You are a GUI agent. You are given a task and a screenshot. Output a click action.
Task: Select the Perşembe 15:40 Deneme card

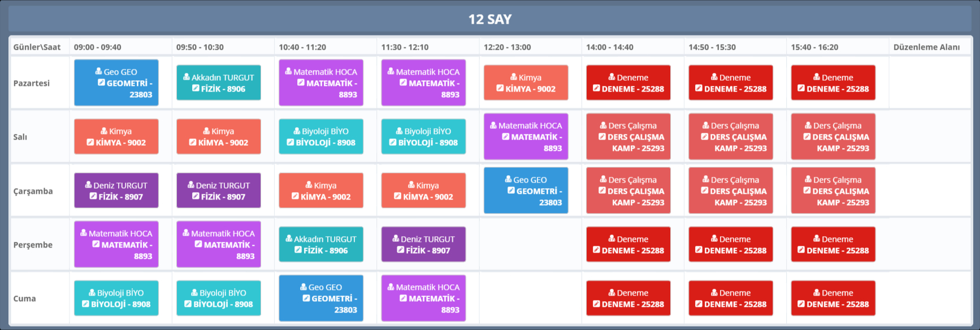(x=832, y=245)
